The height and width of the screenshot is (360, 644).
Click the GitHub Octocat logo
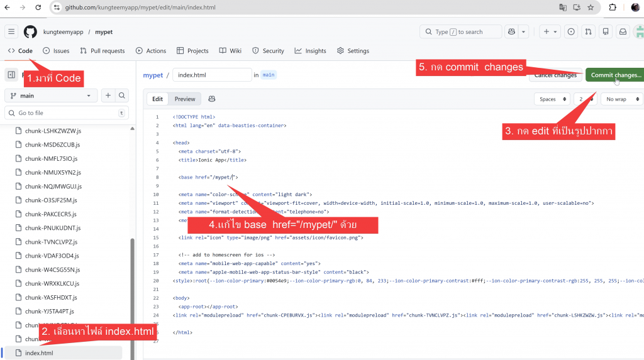[x=30, y=32]
